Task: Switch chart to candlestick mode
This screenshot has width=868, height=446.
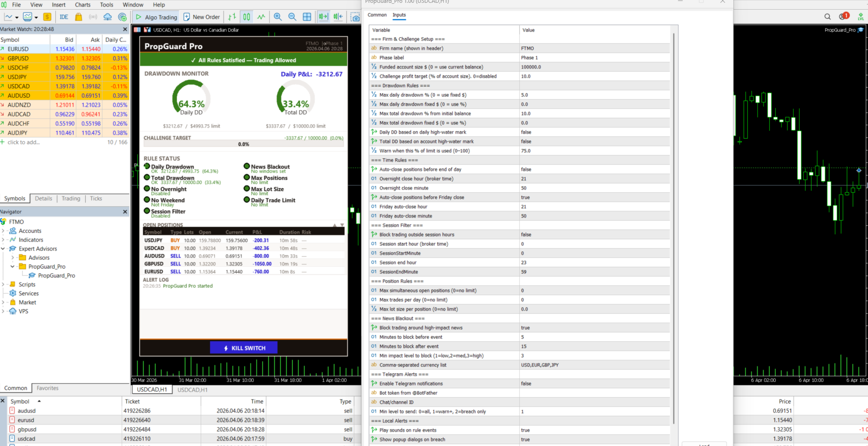Action: coord(247,17)
